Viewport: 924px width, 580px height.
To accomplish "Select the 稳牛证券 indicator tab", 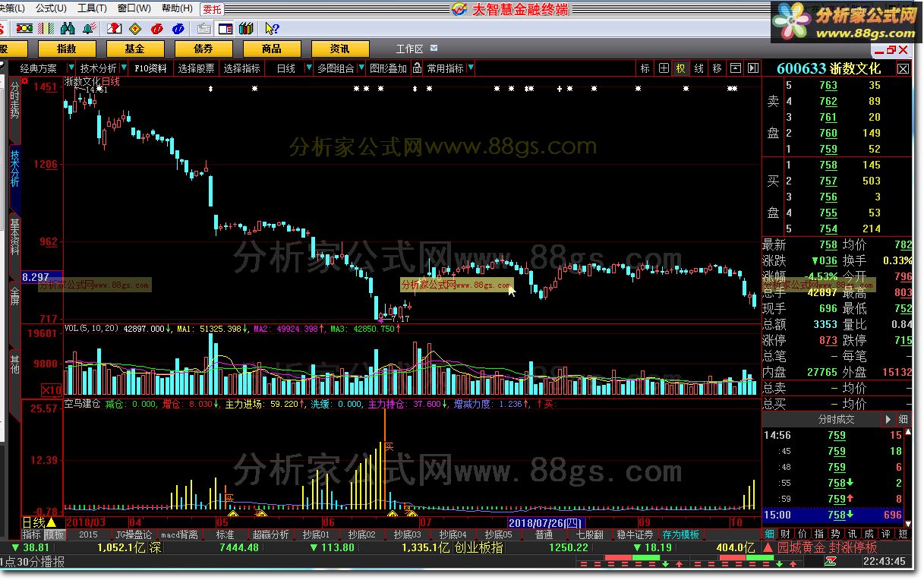I will point(635,534).
